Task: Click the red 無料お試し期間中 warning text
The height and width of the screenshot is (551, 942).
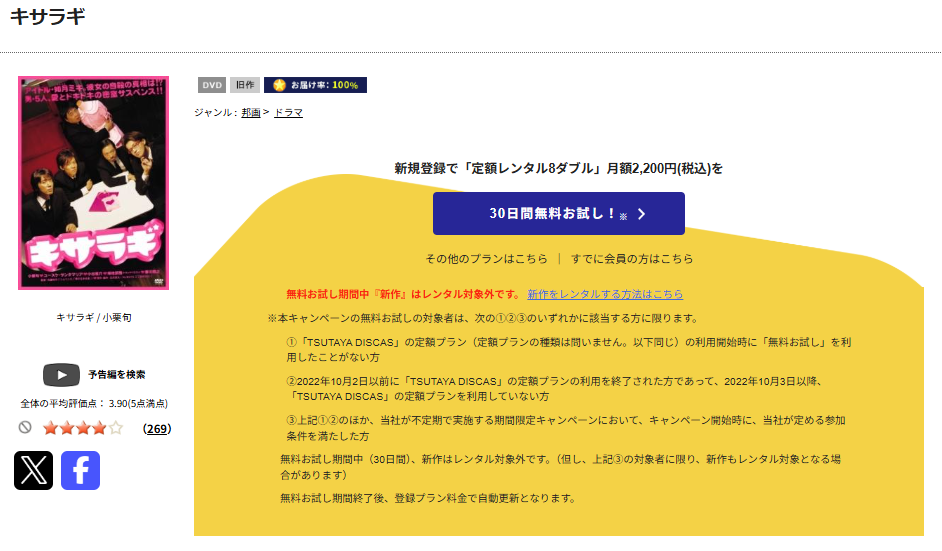Action: point(404,294)
